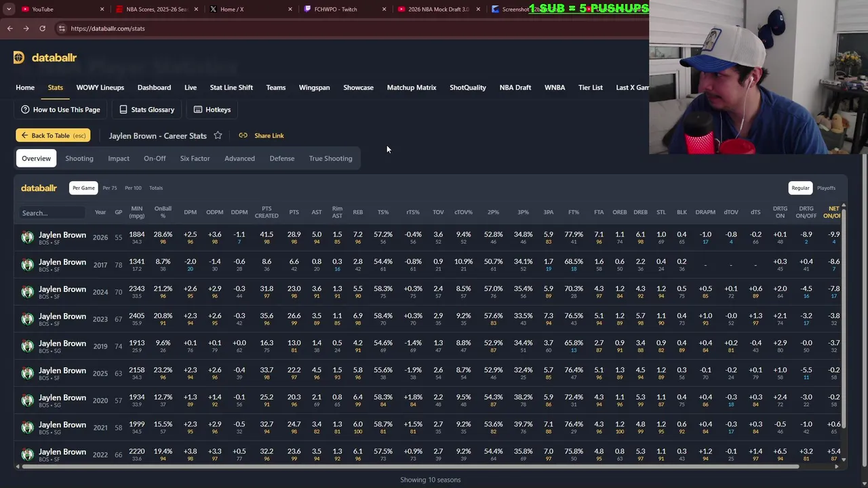868x488 pixels.
Task: Click Celtics logo in 2026 row
Action: point(27,237)
